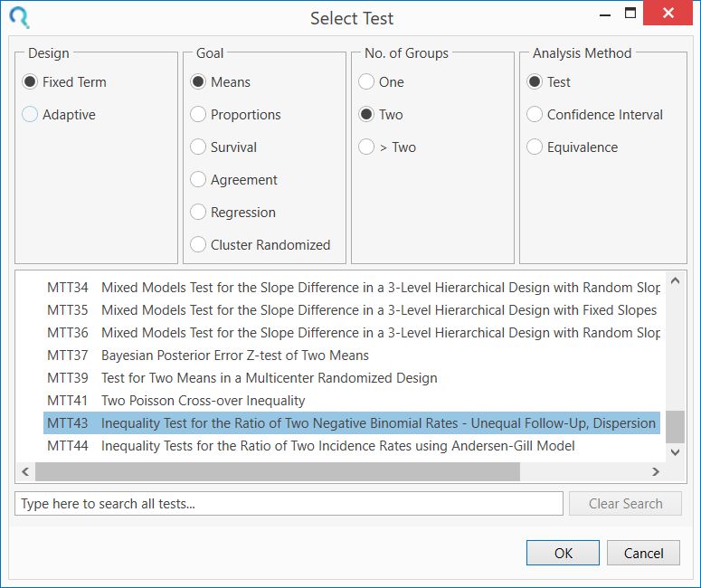701x588 pixels.
Task: Select MTT35 Fixed Slopes test row
Action: [352, 310]
